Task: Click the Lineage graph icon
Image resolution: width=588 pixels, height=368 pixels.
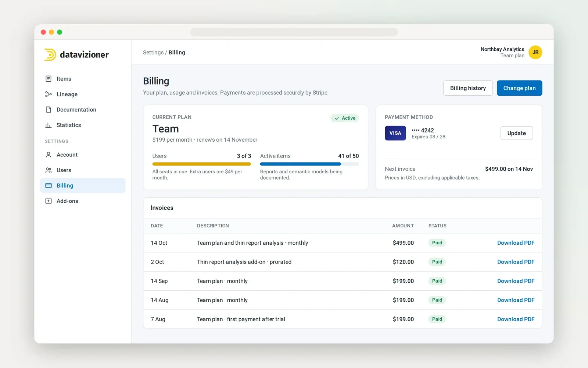Action: [x=49, y=94]
